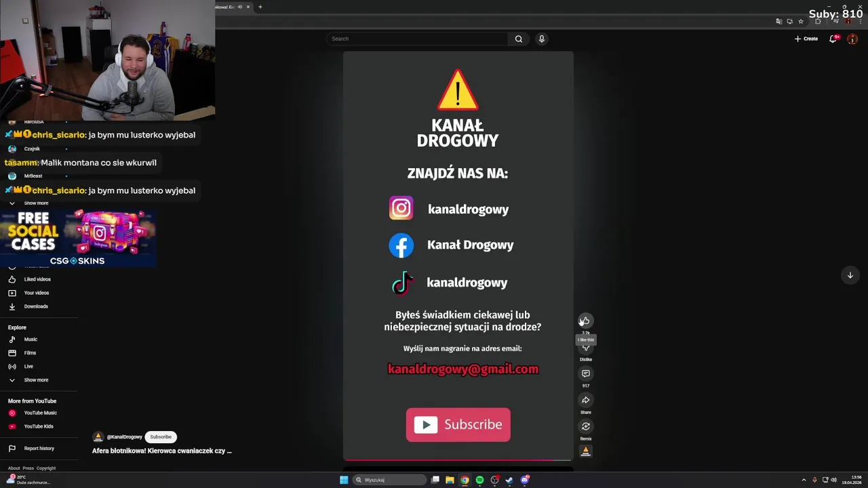Image resolution: width=868 pixels, height=488 pixels.
Task: Open Discord from taskbar
Action: click(x=524, y=480)
